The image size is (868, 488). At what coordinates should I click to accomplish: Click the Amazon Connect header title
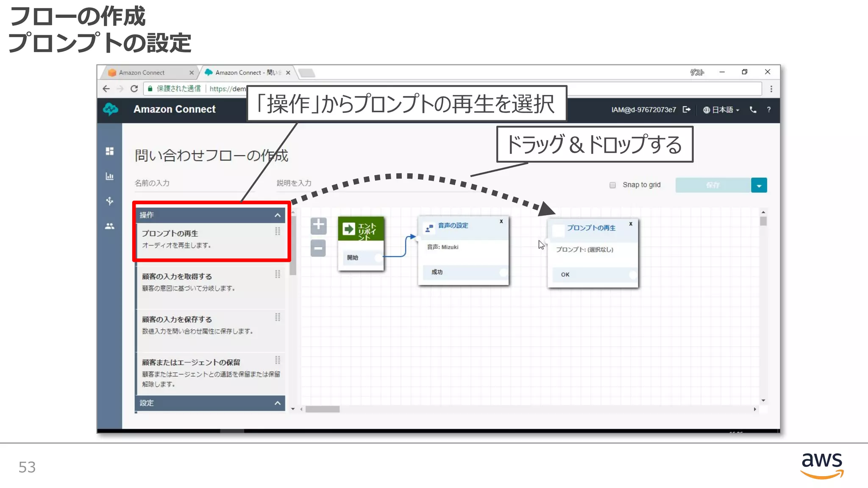[x=175, y=109]
